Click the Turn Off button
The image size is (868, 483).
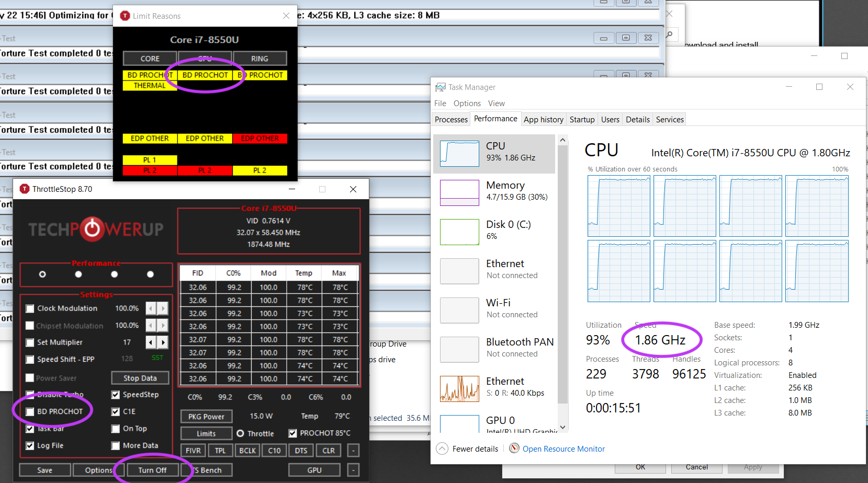tap(152, 470)
